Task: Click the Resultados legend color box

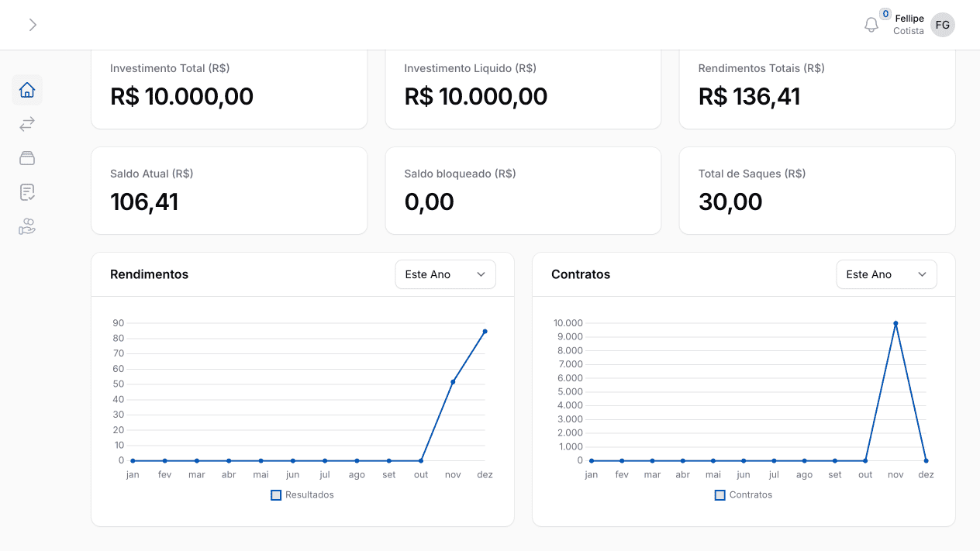Action: coord(276,494)
